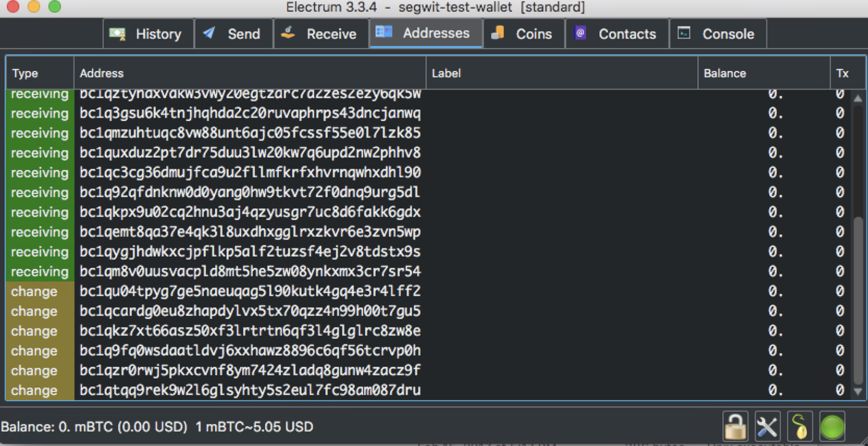Sort by the Type column header
This screenshot has width=868, height=446.
40,73
